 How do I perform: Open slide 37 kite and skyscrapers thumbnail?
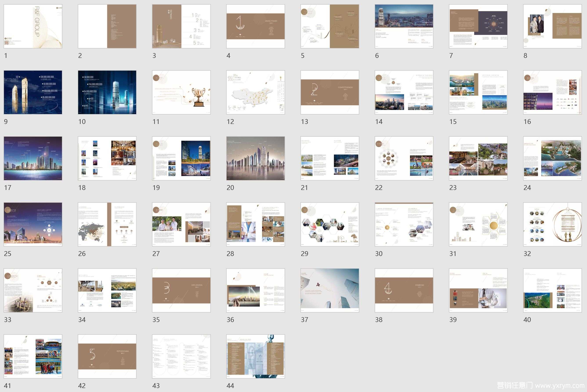click(330, 290)
